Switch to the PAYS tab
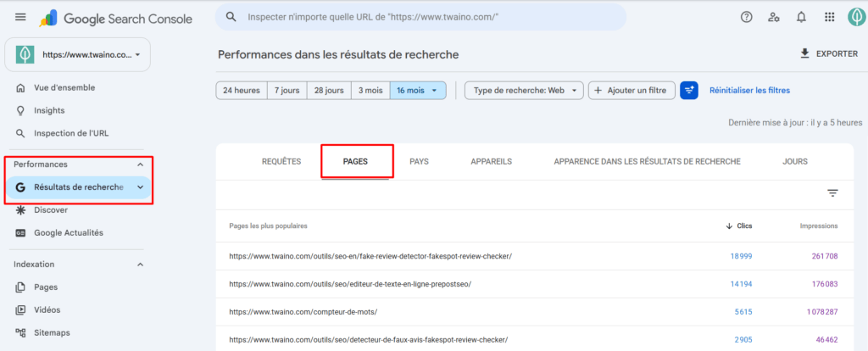The height and width of the screenshot is (351, 868). 419,162
